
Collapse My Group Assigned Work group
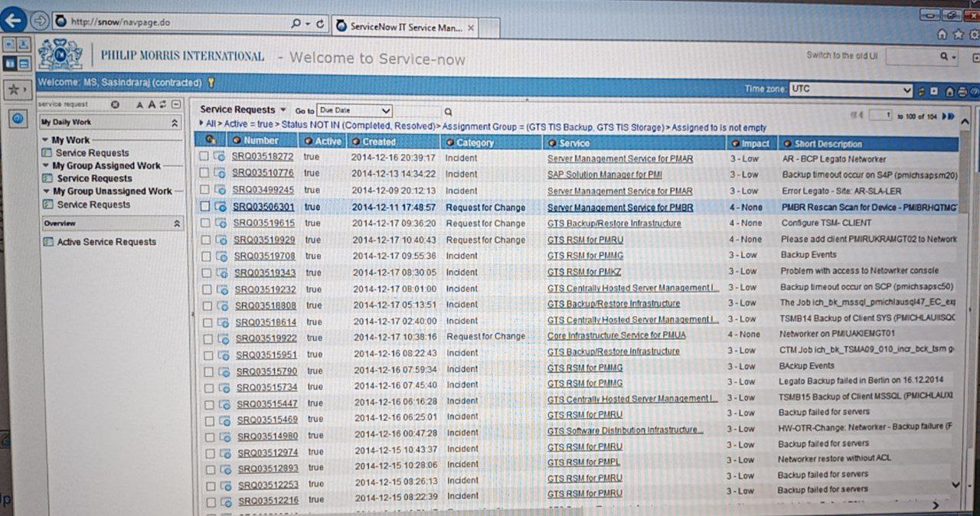tap(47, 166)
